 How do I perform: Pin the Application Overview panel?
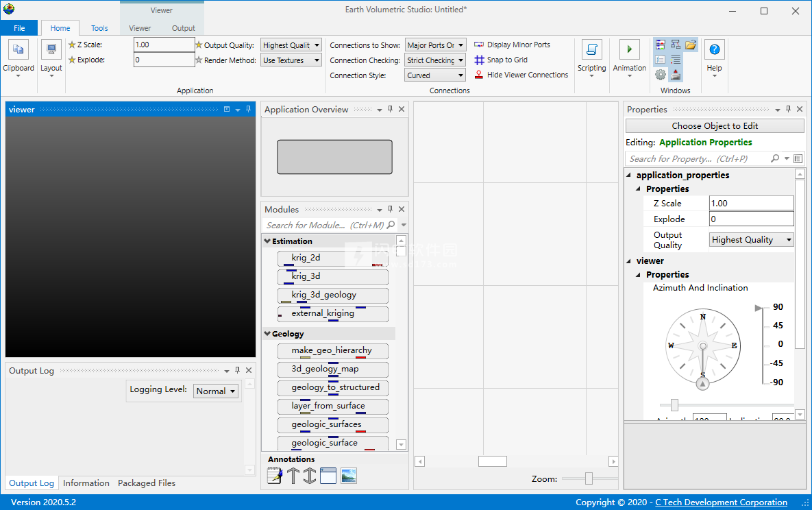[x=391, y=110]
